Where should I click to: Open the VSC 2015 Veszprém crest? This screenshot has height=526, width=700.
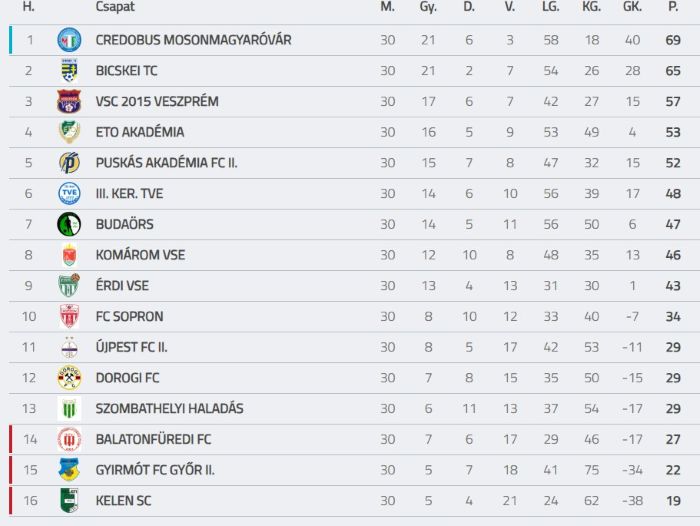pos(69,101)
